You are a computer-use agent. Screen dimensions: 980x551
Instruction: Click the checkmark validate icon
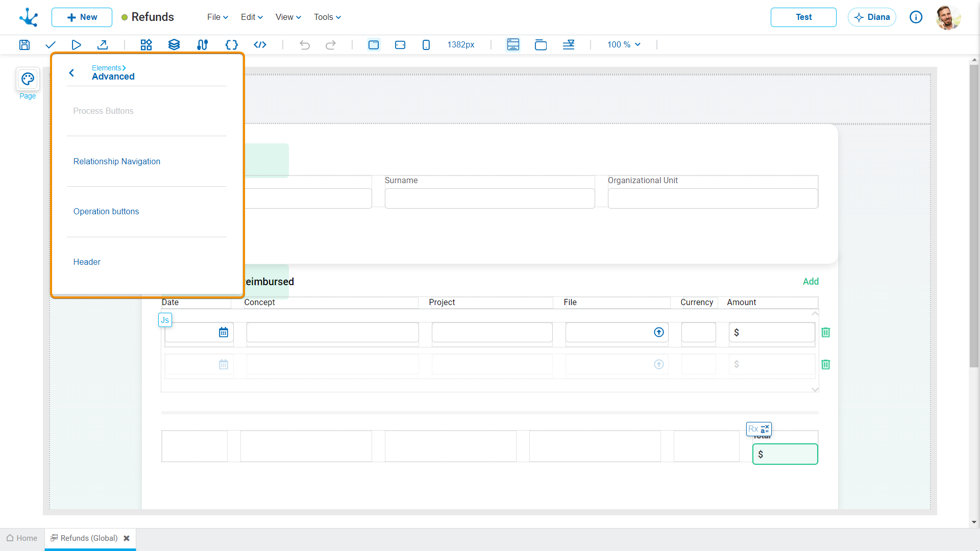(x=50, y=45)
